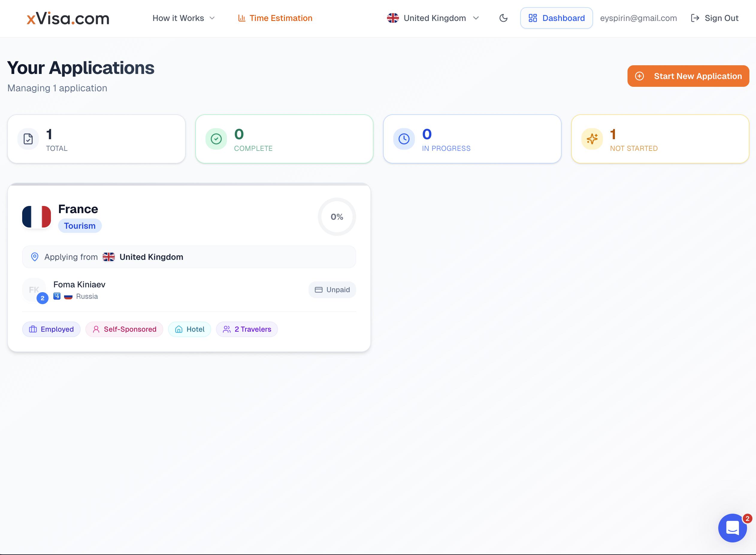Open the Time Estimation page

click(x=275, y=18)
